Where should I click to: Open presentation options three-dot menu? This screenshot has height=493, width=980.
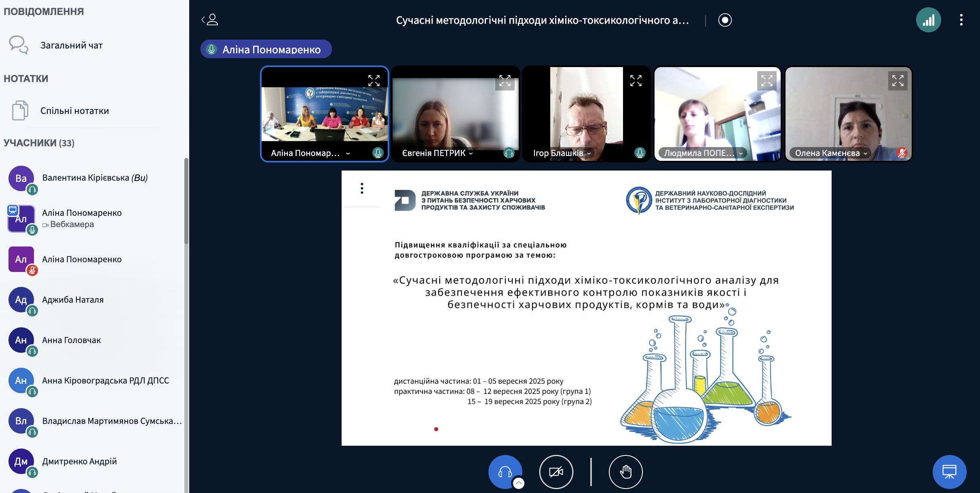click(x=362, y=188)
